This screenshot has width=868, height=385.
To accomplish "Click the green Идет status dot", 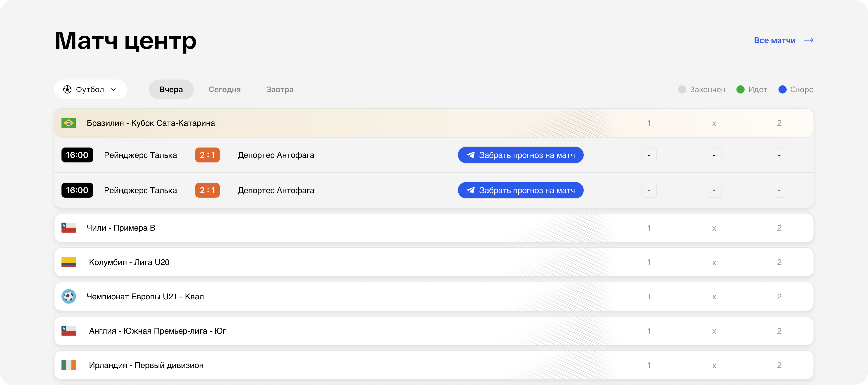I will click(x=740, y=89).
